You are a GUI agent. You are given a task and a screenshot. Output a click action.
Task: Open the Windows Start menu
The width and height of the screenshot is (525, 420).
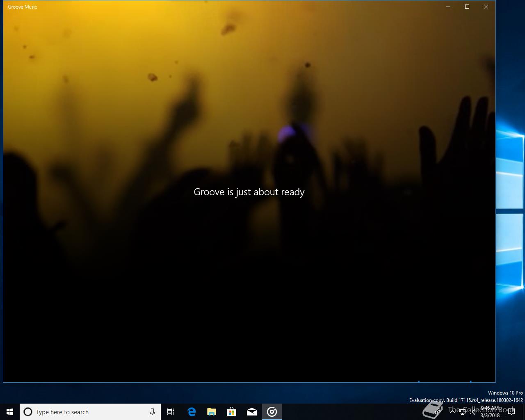pyautogui.click(x=10, y=412)
